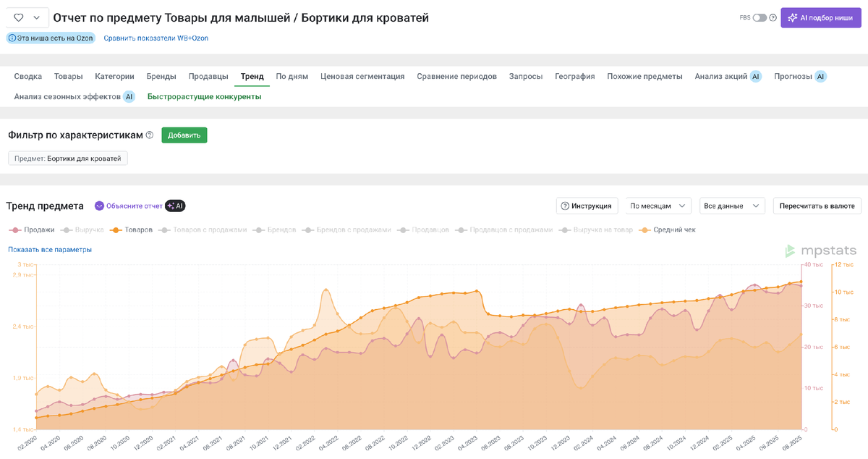Toggle the FBS switch
The image size is (868, 459).
click(x=759, y=17)
